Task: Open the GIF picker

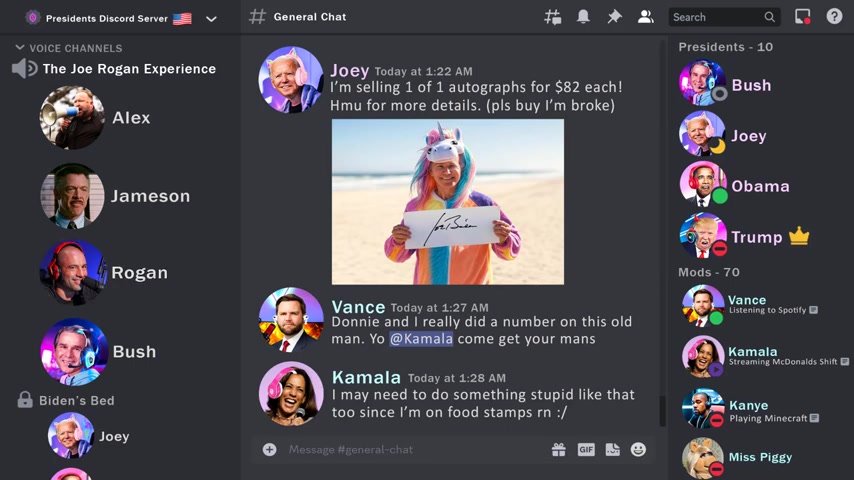Action: coord(586,449)
